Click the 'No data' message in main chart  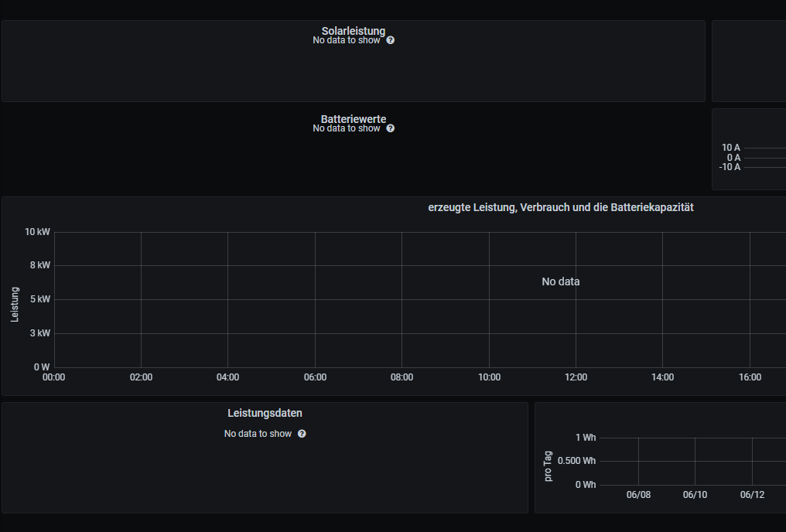click(x=560, y=281)
